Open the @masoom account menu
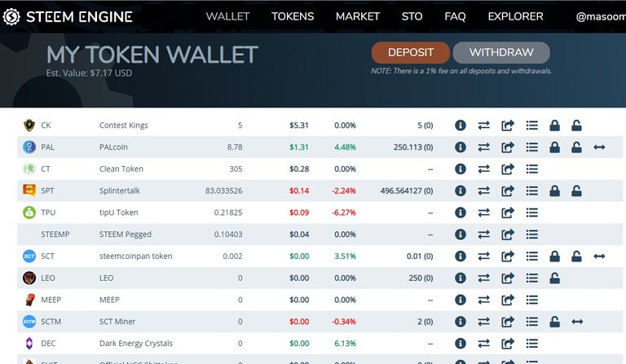Image resolution: width=626 pixels, height=364 pixels. pyautogui.click(x=601, y=16)
